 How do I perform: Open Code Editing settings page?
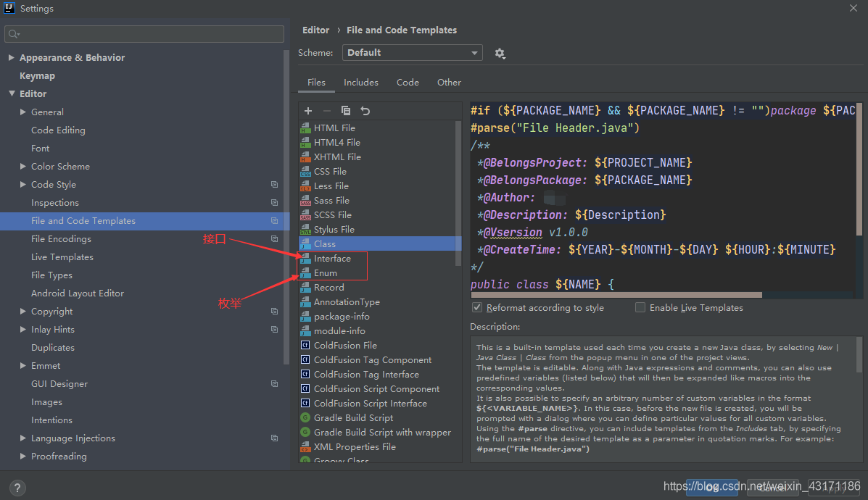[x=58, y=130]
